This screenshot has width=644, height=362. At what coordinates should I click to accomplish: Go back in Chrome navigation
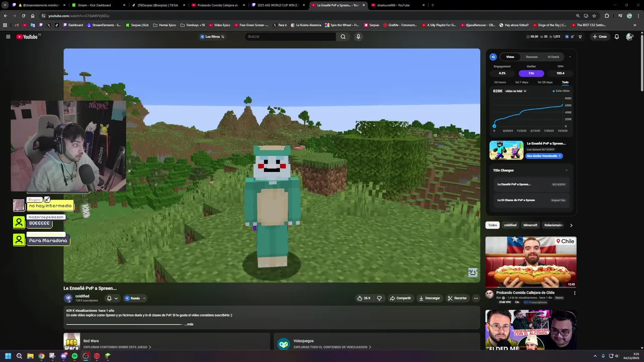pos(6,16)
